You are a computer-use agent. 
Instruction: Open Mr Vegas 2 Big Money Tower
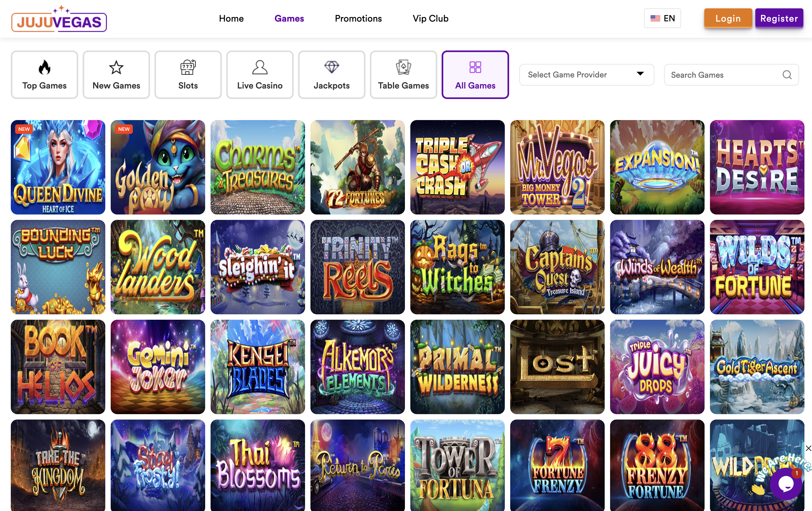557,167
